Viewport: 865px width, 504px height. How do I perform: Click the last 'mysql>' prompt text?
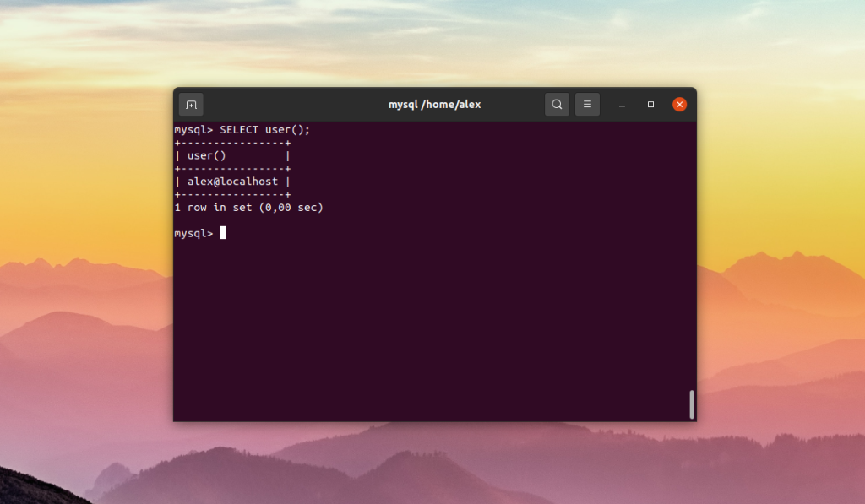coord(193,233)
